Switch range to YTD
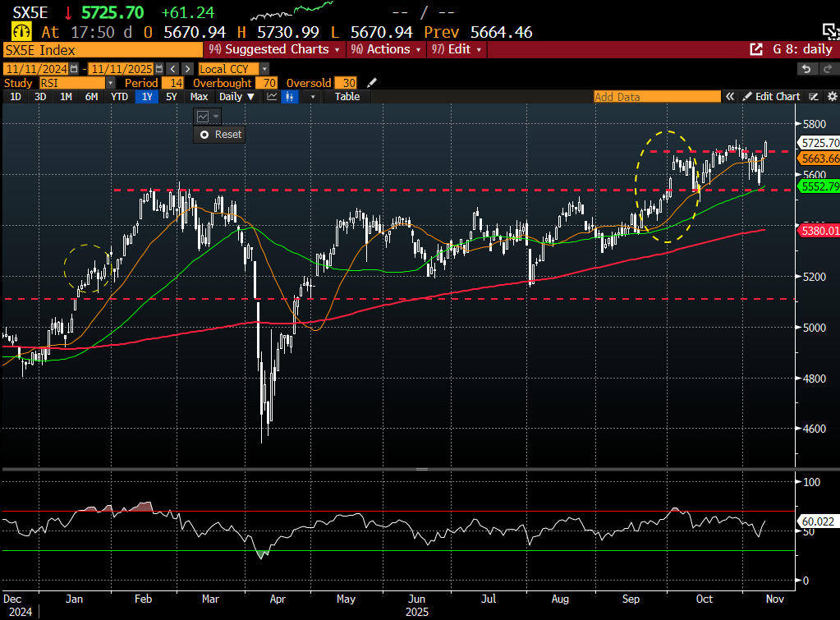The width and height of the screenshot is (840, 620). click(119, 97)
